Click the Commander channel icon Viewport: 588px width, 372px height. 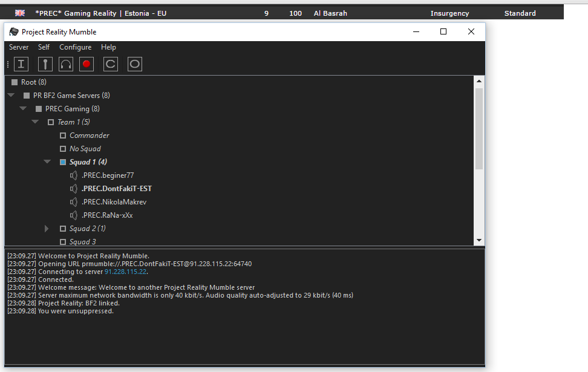click(x=63, y=135)
